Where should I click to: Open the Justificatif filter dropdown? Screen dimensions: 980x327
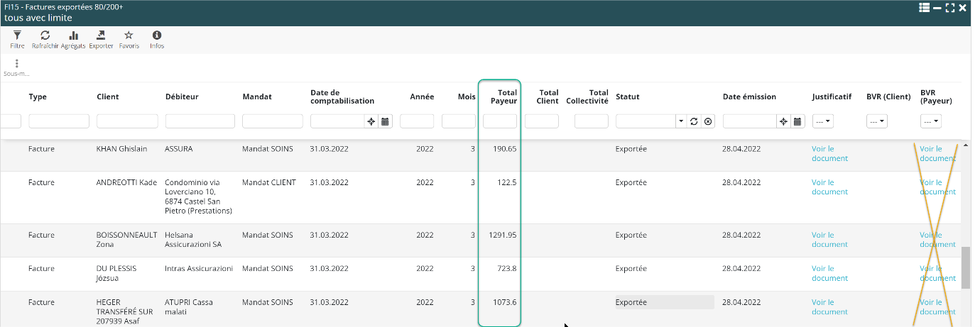[822, 121]
